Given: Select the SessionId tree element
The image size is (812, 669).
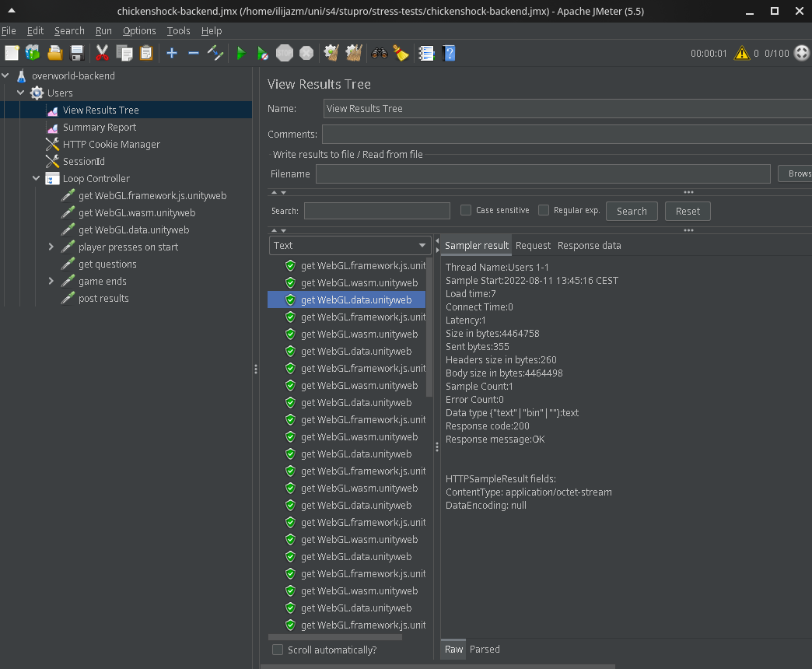Looking at the screenshot, I should pyautogui.click(x=84, y=162).
